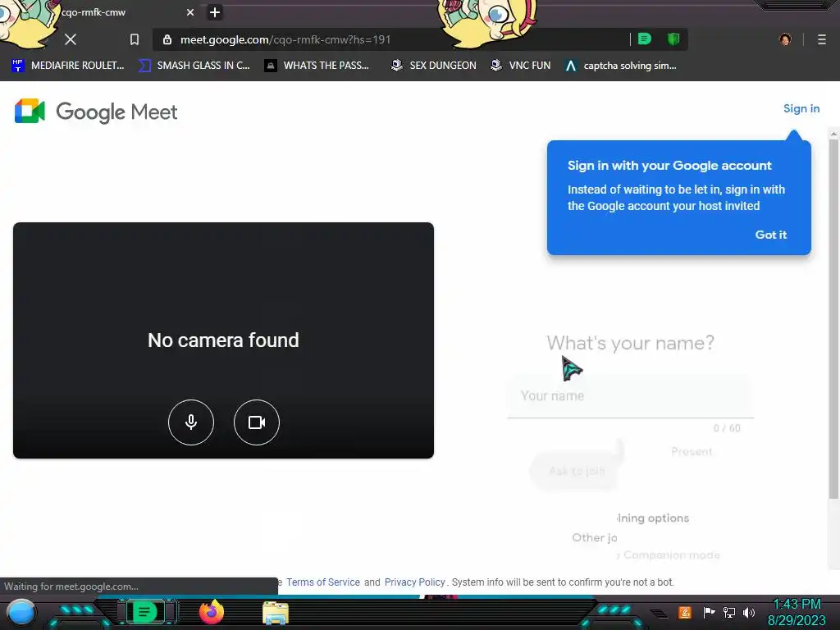Open the browser hamburger menu
The width and height of the screenshot is (840, 630).
pyautogui.click(x=821, y=39)
